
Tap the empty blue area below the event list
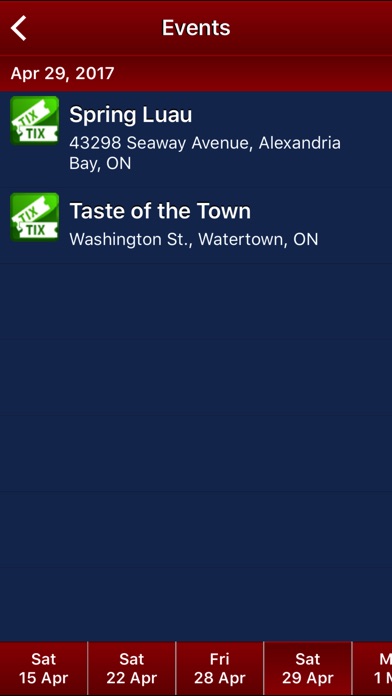(x=196, y=444)
